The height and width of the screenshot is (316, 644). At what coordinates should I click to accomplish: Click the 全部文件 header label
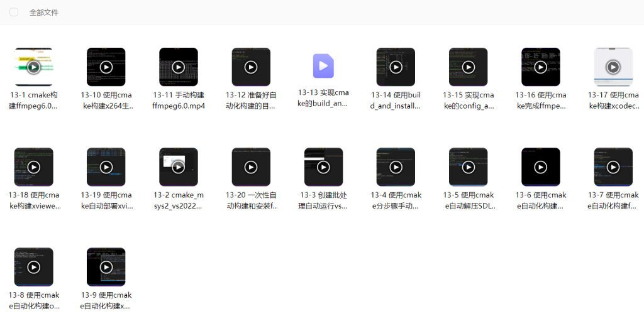[x=43, y=13]
